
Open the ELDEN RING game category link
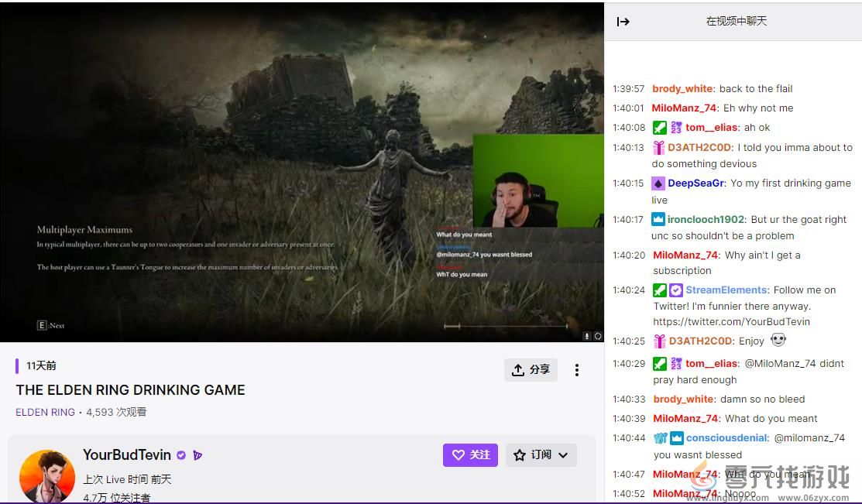coord(45,412)
